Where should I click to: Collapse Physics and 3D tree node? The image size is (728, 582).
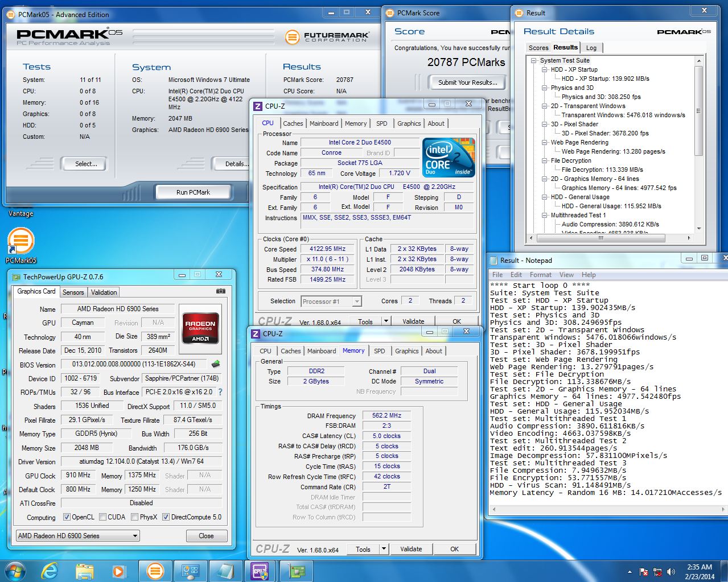[545, 88]
